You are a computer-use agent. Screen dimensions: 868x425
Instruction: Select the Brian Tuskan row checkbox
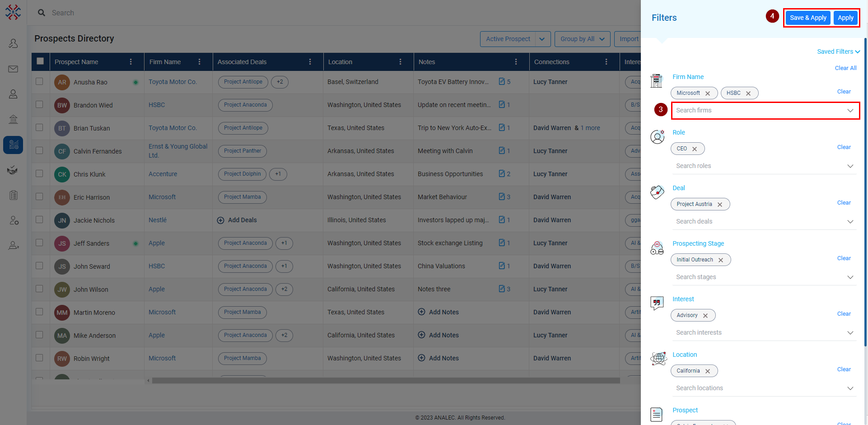click(x=39, y=127)
